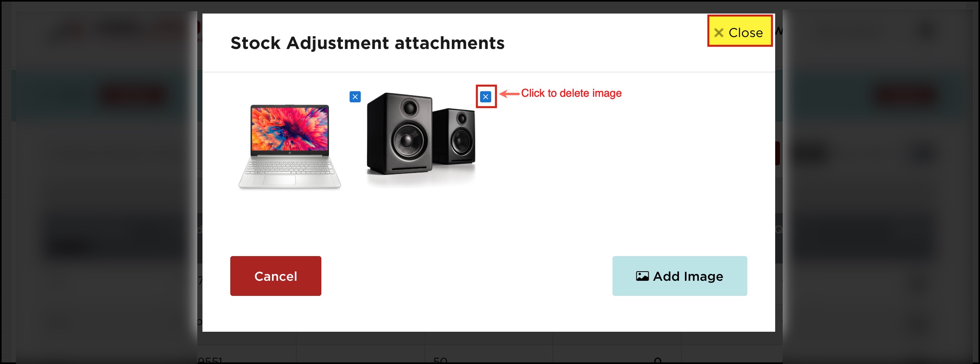Viewport: 980px width, 364px height.
Task: Delete the speakers image with its blue X
Action: pos(486,97)
